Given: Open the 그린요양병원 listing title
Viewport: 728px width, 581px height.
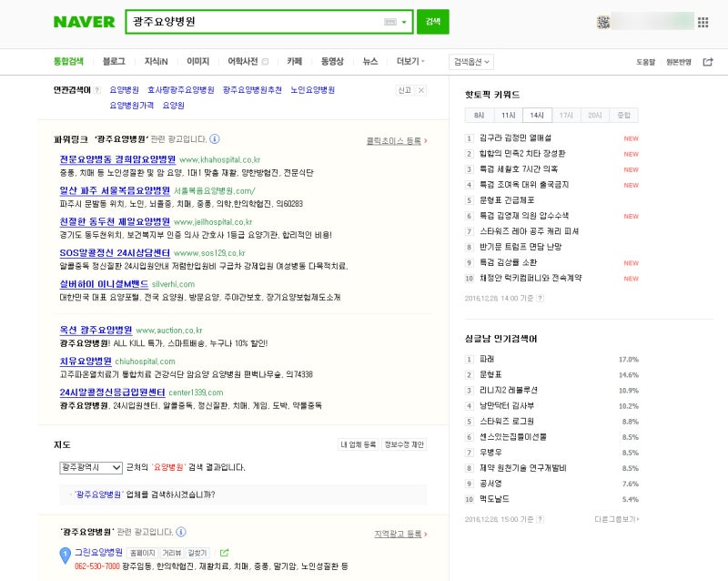Looking at the screenshot, I should [98, 552].
